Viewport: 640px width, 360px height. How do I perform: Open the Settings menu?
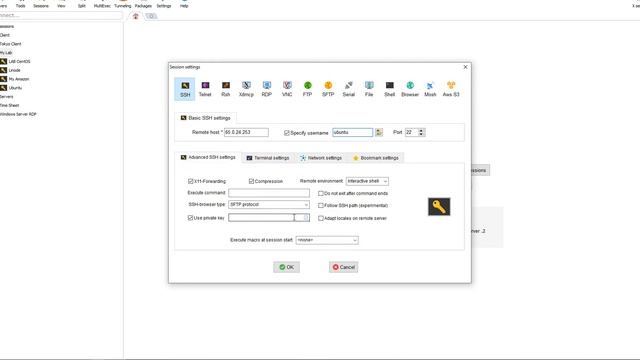point(164,6)
